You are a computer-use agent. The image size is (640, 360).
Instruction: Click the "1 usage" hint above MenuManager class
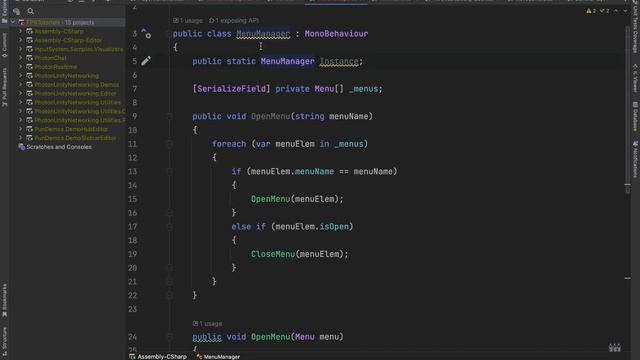click(x=188, y=20)
